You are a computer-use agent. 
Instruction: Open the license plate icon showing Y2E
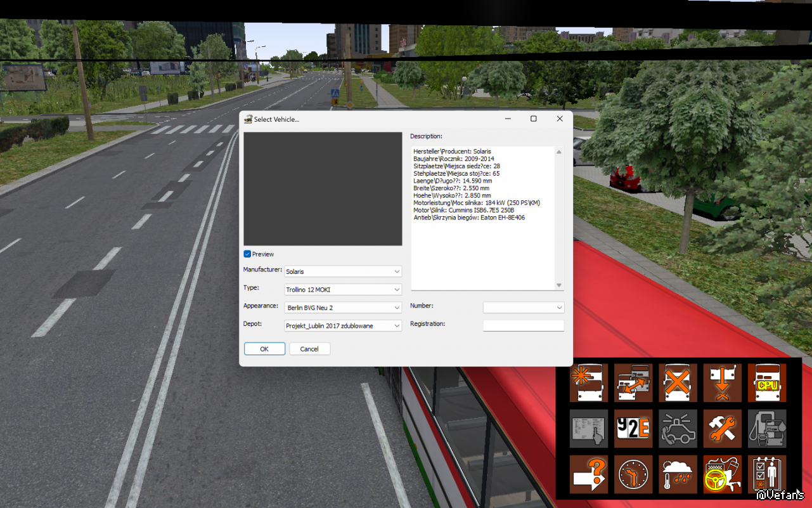click(633, 428)
